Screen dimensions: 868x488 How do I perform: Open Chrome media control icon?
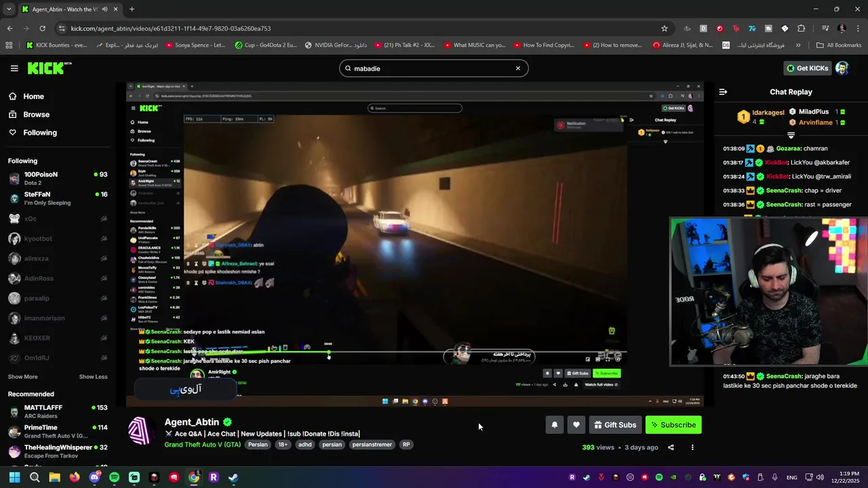pyautogui.click(x=825, y=28)
